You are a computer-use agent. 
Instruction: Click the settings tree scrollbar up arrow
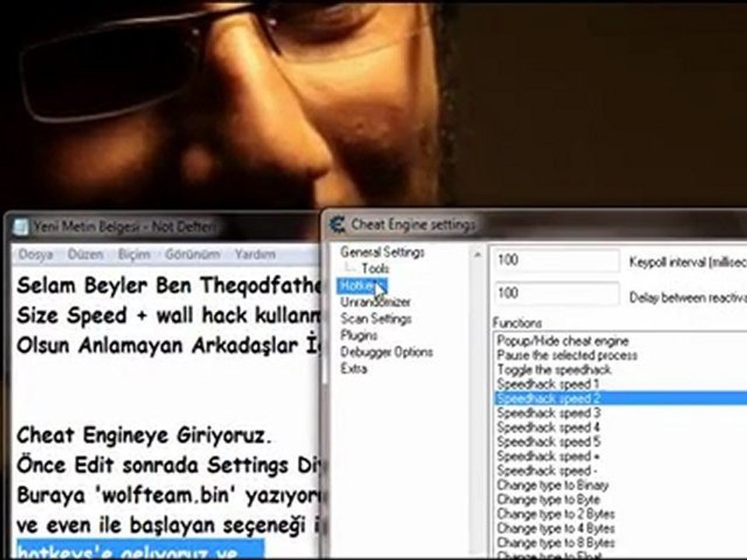pos(477,255)
